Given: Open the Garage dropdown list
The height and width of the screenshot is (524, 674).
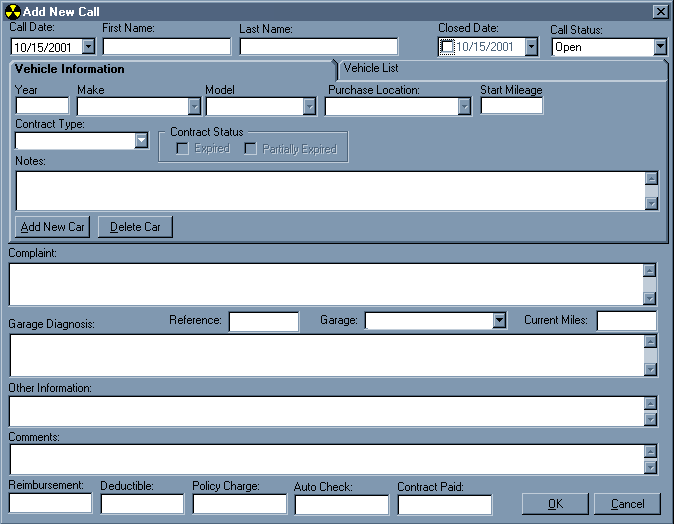Looking at the screenshot, I should coord(499,320).
